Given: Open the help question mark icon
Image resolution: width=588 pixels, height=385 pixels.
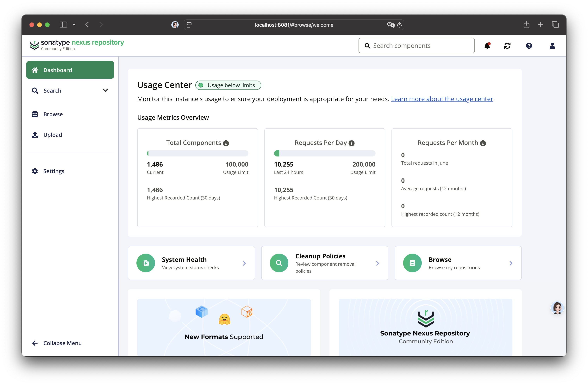Looking at the screenshot, I should point(529,46).
